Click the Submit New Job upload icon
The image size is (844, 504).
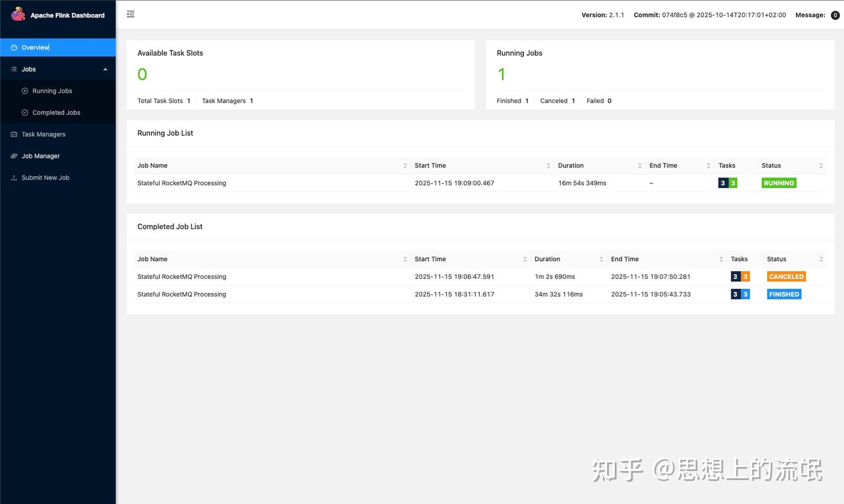pyautogui.click(x=13, y=178)
